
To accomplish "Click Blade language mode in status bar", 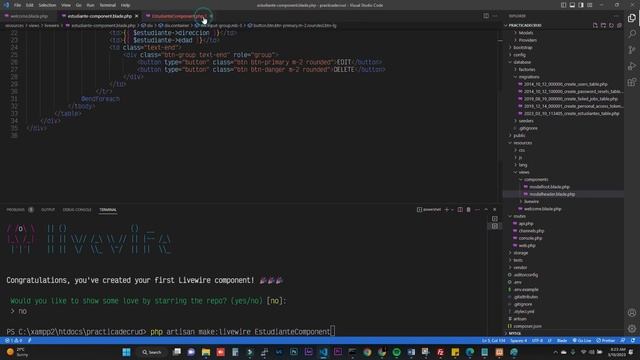I will point(562,340).
